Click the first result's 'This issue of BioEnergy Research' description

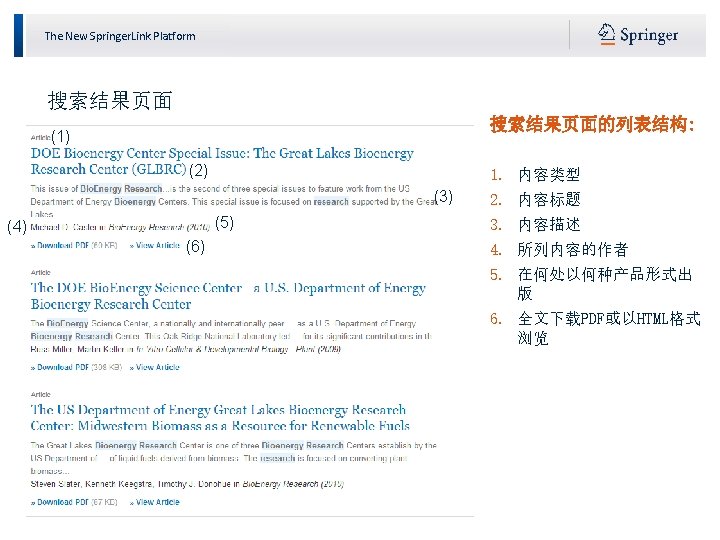pyautogui.click(x=233, y=202)
